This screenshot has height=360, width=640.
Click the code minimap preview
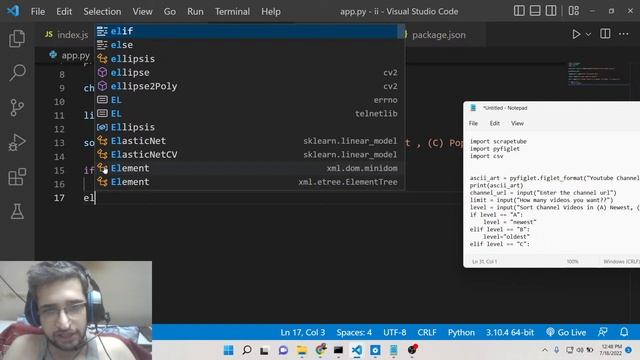click(598, 74)
